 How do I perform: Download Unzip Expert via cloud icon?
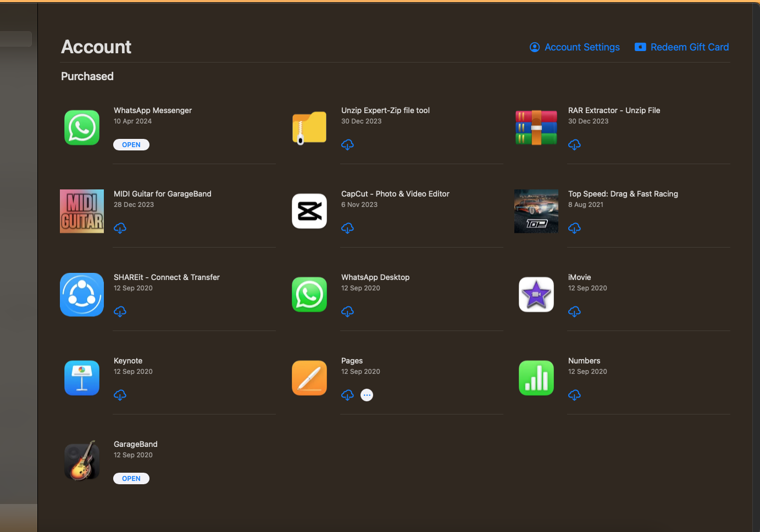click(347, 145)
